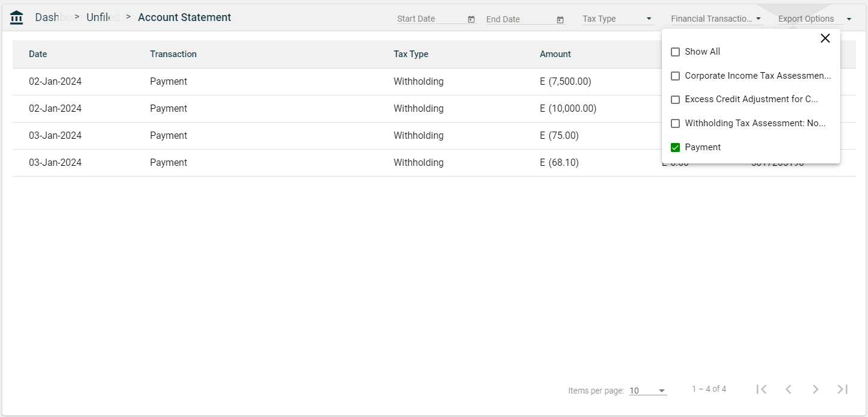Uncheck the Payment checkbox

point(675,148)
